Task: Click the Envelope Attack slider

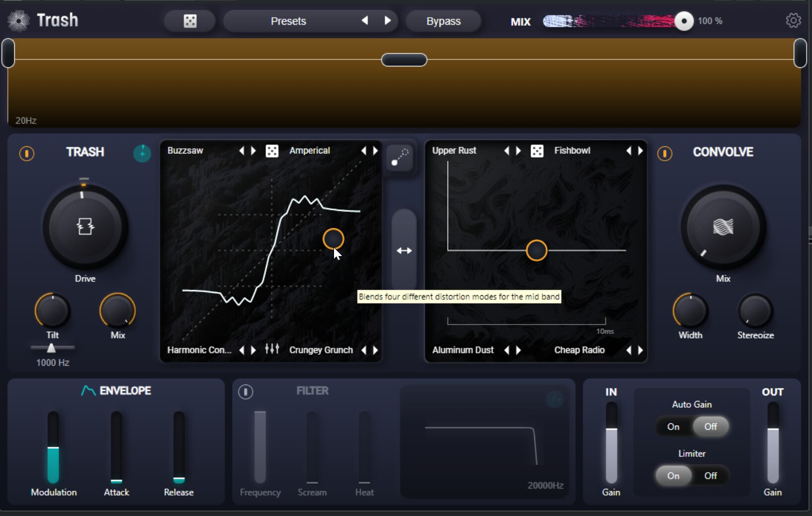Action: (x=116, y=447)
